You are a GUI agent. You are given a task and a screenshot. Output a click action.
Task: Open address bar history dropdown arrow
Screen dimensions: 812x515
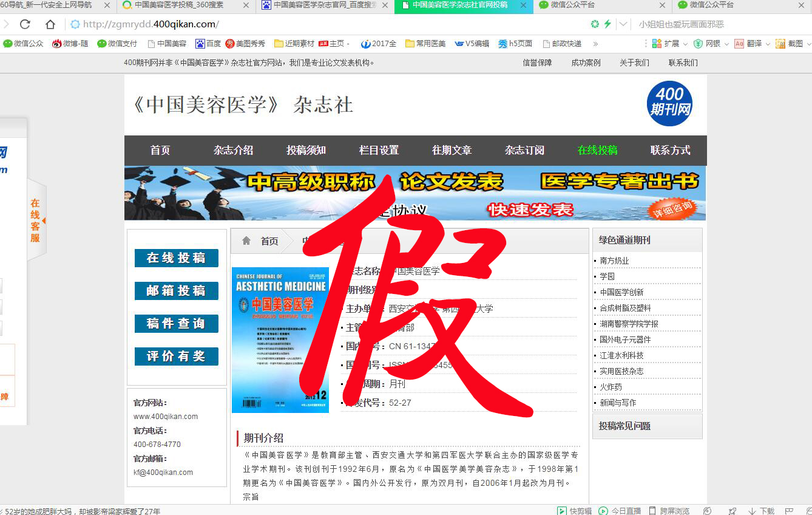(623, 24)
